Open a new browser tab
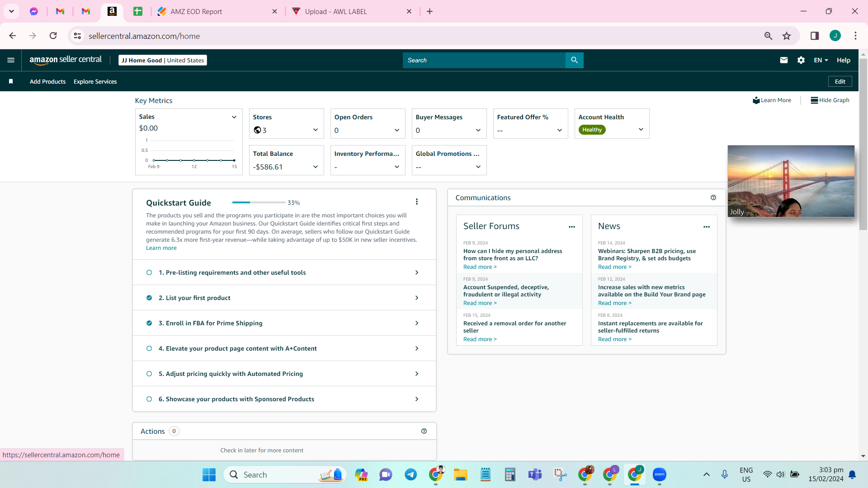This screenshot has width=868, height=488. [429, 11]
